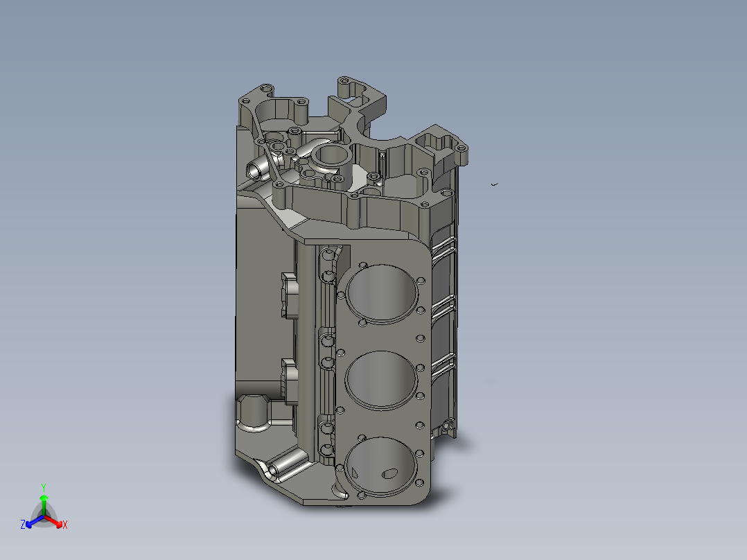Pick the large round bore on top of the block
Viewport: 747px width, 560px height.
click(x=333, y=156)
